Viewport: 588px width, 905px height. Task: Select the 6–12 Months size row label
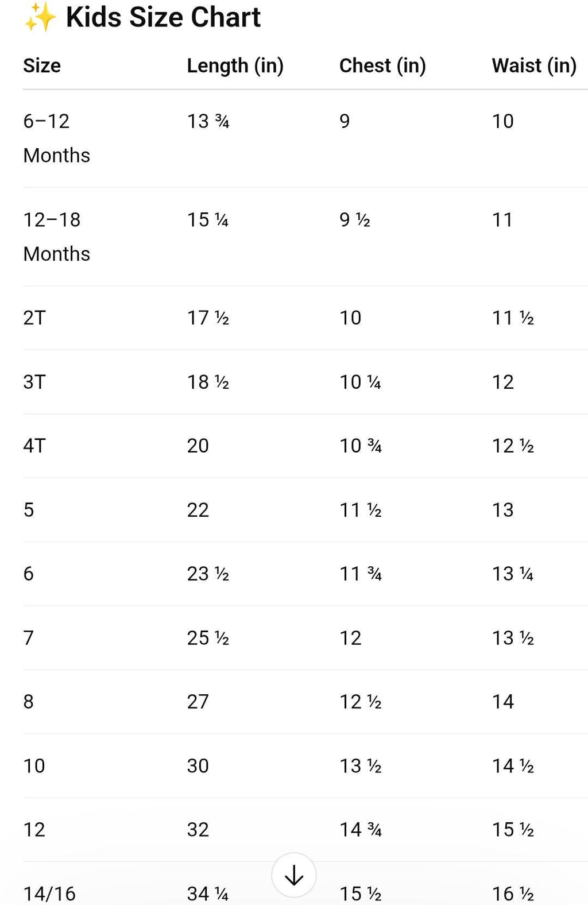[x=57, y=138]
